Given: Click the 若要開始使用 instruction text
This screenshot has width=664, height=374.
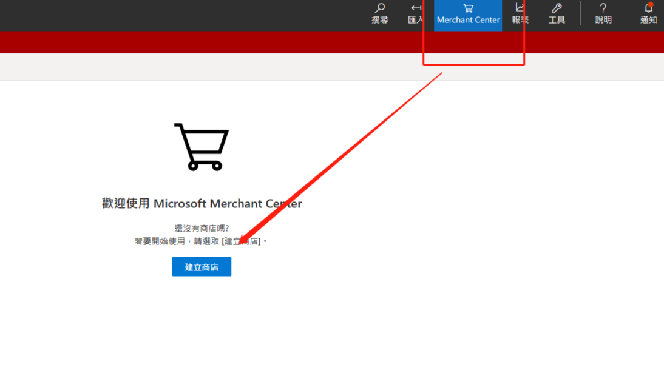Looking at the screenshot, I should (201, 241).
